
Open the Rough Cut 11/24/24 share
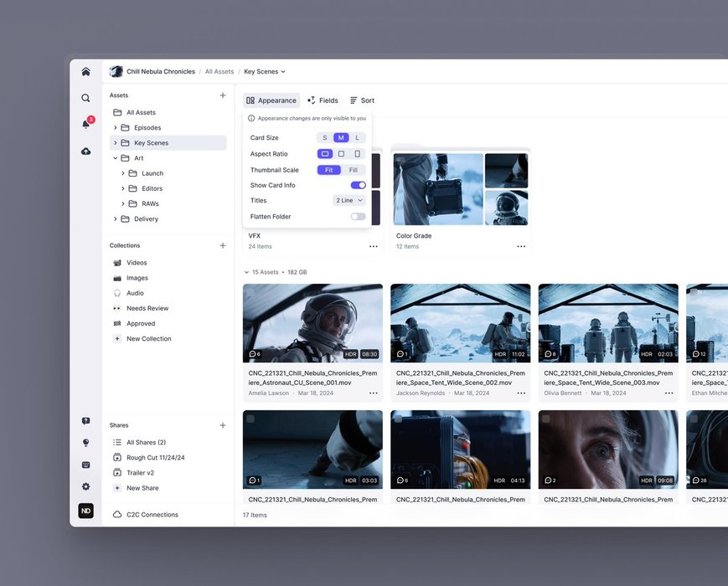click(x=168, y=457)
